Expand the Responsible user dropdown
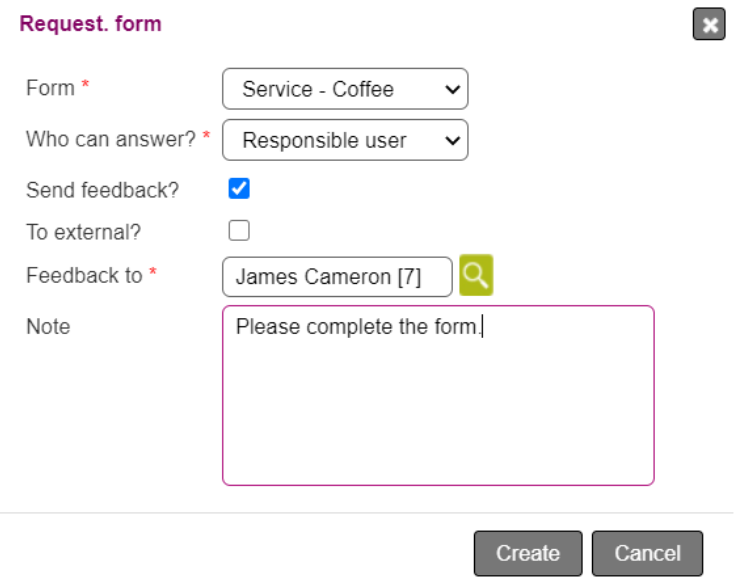The image size is (735, 588). [345, 140]
